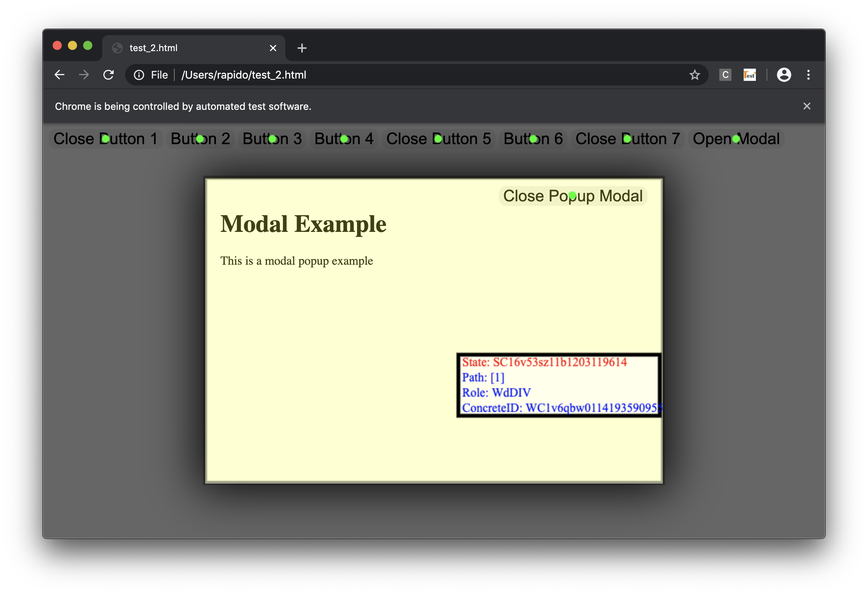Open the Chrome three-dot menu
868x595 pixels.
[x=809, y=75]
